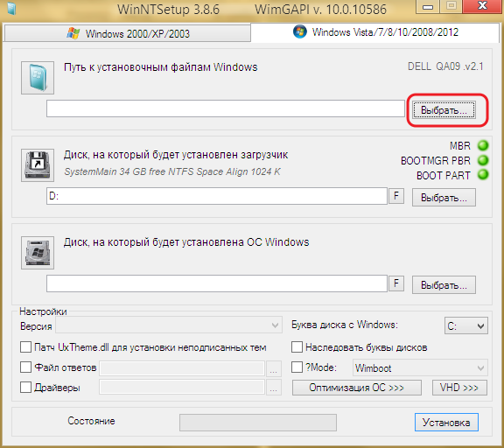Open the VHD >>> options
This screenshot has height=448, width=504.
click(459, 388)
